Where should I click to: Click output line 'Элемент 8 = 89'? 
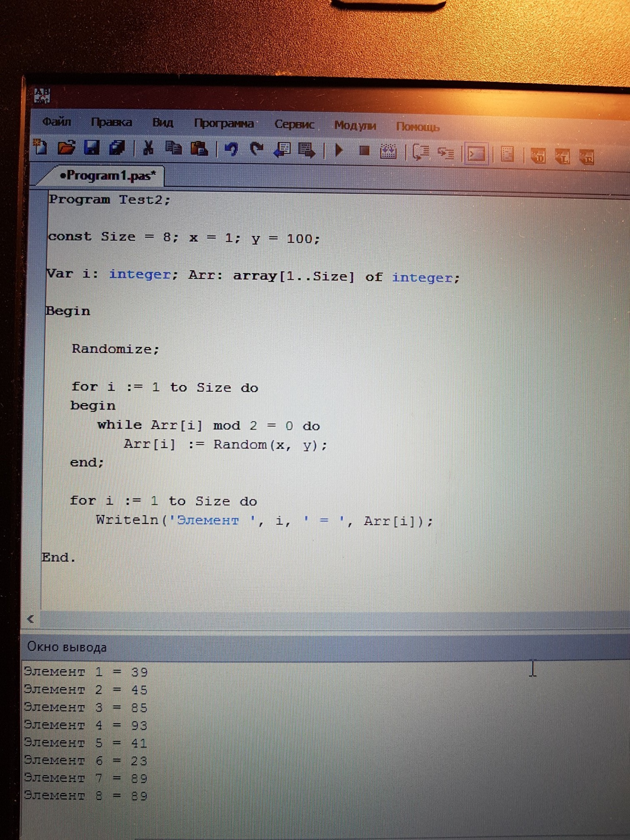(x=86, y=796)
